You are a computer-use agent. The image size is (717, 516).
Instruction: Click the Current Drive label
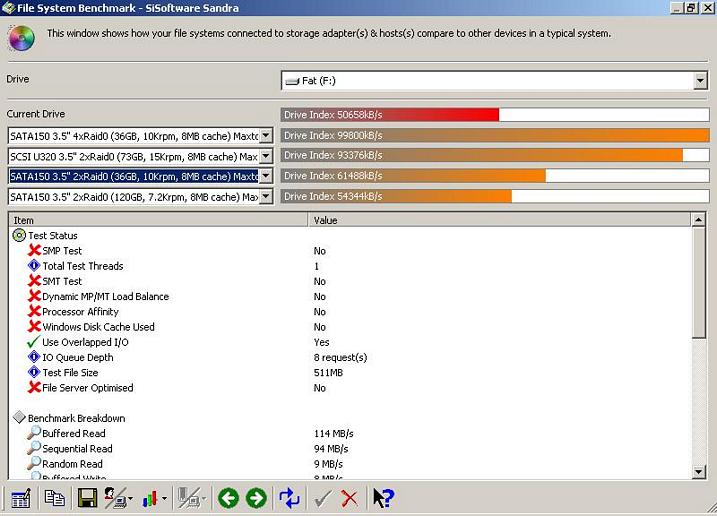[36, 114]
